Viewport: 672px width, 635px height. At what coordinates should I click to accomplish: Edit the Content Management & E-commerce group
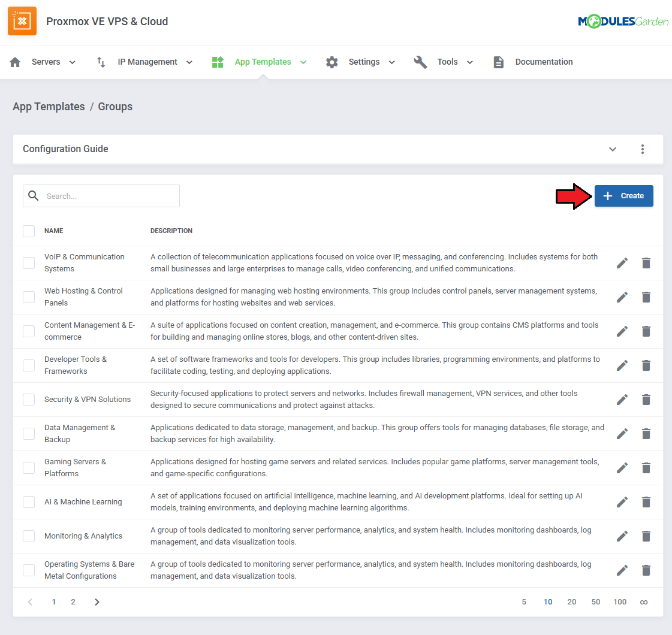click(622, 331)
